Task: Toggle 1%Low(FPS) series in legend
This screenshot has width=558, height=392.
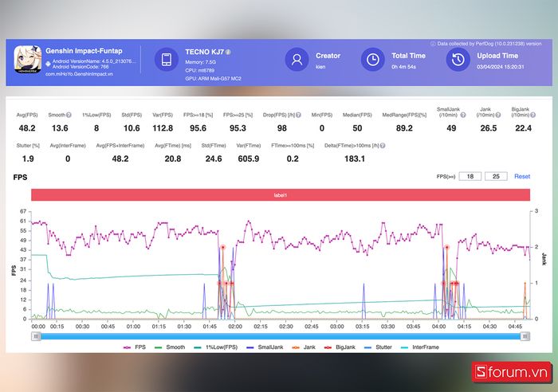Action: pos(216,347)
